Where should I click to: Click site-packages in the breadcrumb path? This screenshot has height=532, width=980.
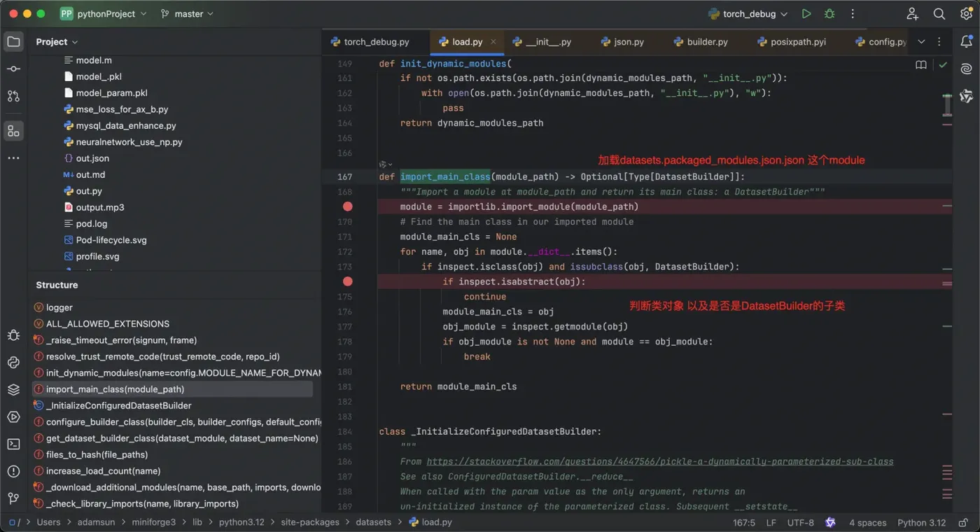click(x=310, y=522)
